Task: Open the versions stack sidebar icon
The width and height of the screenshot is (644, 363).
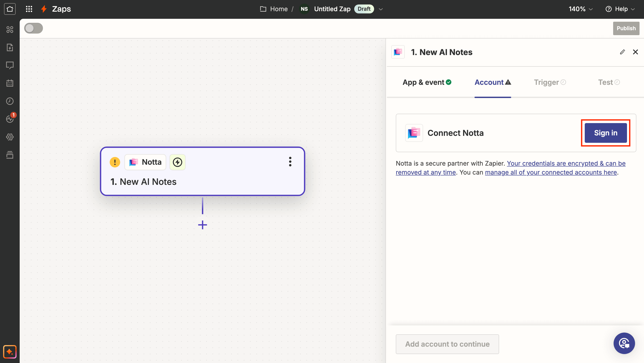Action: (x=10, y=155)
